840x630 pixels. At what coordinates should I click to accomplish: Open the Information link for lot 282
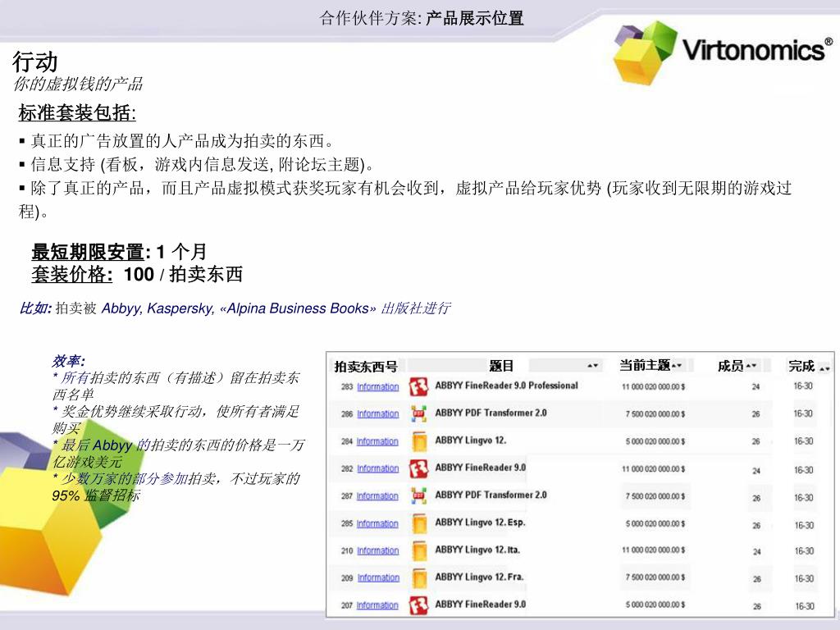pos(377,468)
